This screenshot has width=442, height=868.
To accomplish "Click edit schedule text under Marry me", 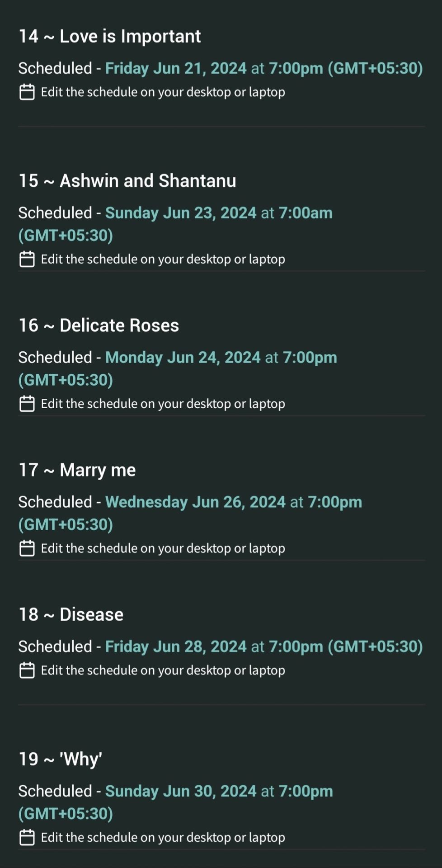I will pyautogui.click(x=163, y=548).
